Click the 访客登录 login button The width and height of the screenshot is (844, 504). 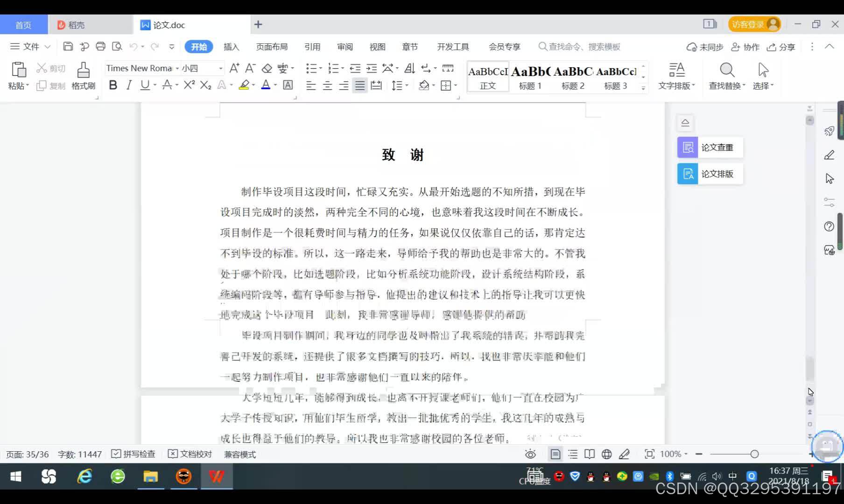754,24
